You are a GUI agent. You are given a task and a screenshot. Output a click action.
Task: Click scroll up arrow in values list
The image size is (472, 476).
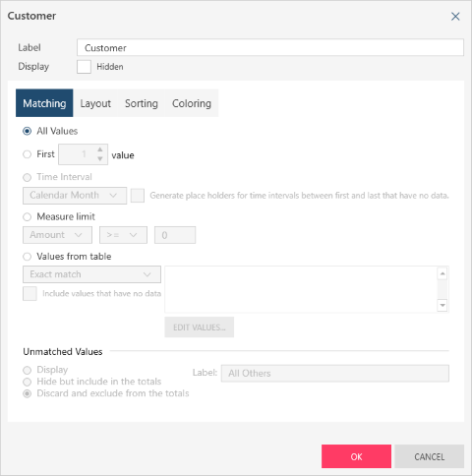coord(442,273)
